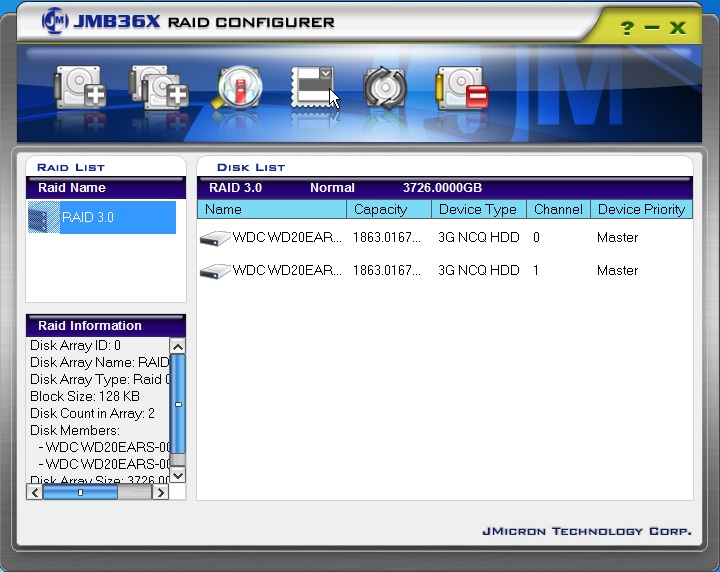Click the Device Priority column header
This screenshot has width=720, height=572.
tap(641, 209)
